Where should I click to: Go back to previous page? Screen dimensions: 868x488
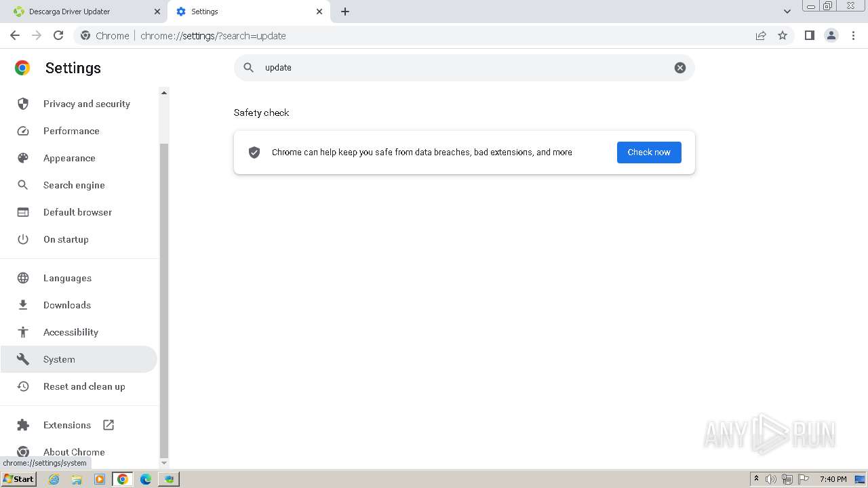pos(15,35)
